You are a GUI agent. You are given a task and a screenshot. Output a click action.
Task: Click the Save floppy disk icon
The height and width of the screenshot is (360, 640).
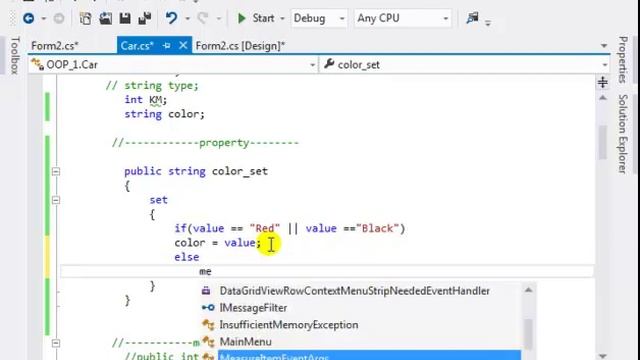pos(125,18)
